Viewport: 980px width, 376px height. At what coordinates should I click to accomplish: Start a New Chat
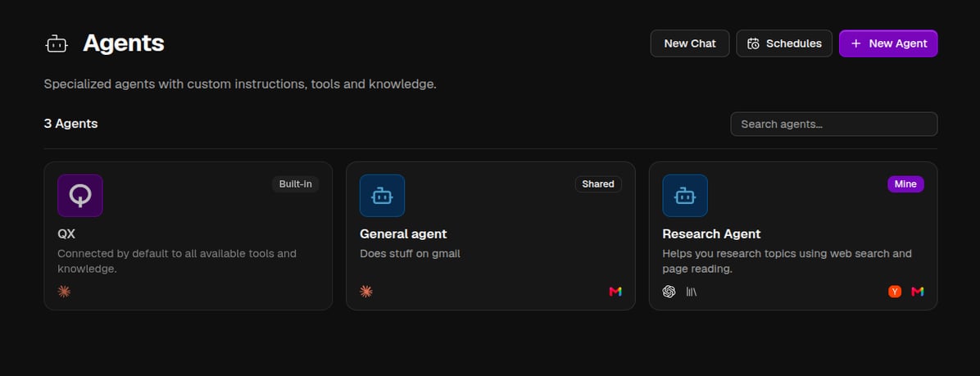(690, 43)
